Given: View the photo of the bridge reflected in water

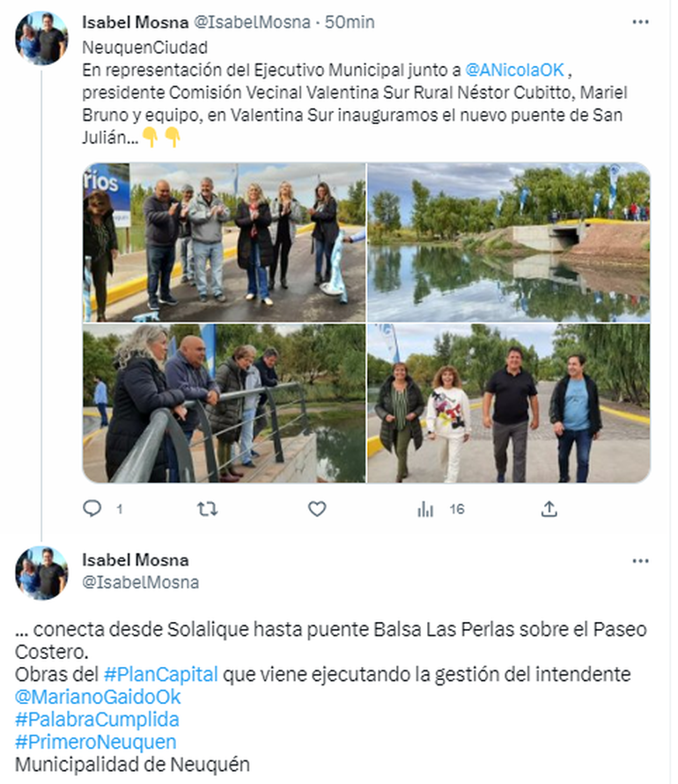Looking at the screenshot, I should (509, 242).
